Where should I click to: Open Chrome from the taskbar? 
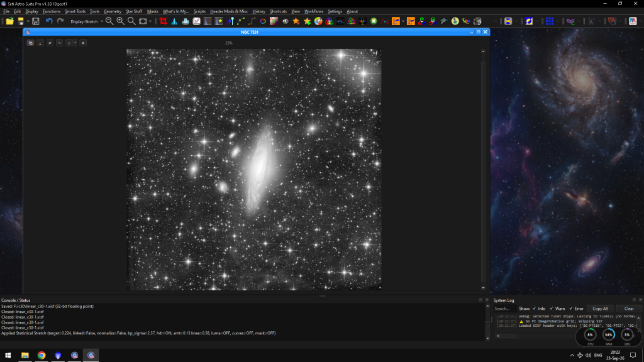42,355
